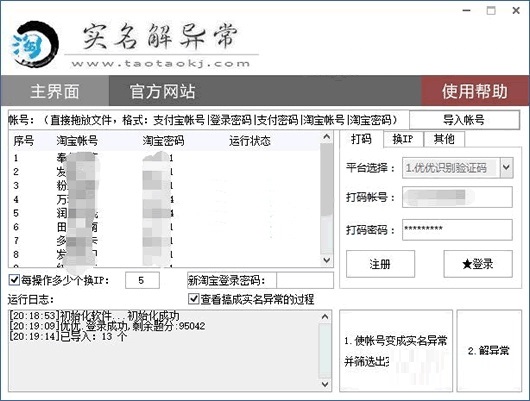Click run log scroll-down arrow
The width and height of the screenshot is (530, 401).
pyautogui.click(x=325, y=384)
